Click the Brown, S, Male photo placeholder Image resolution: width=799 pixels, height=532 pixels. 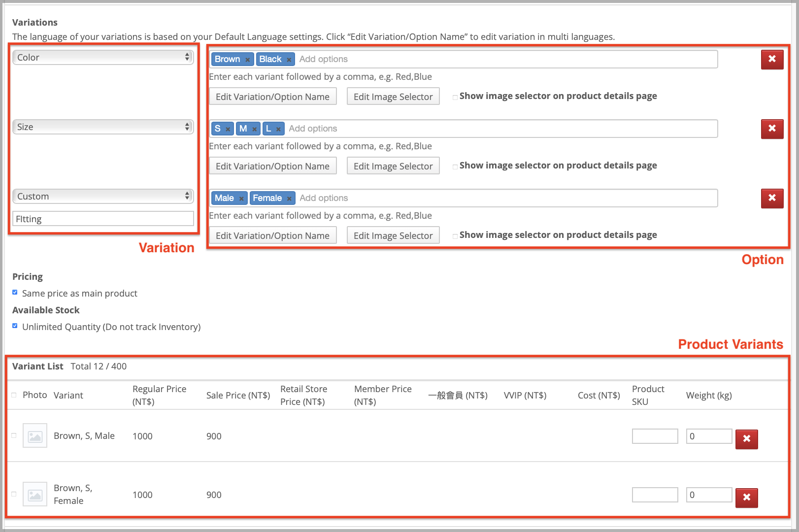[x=34, y=435]
